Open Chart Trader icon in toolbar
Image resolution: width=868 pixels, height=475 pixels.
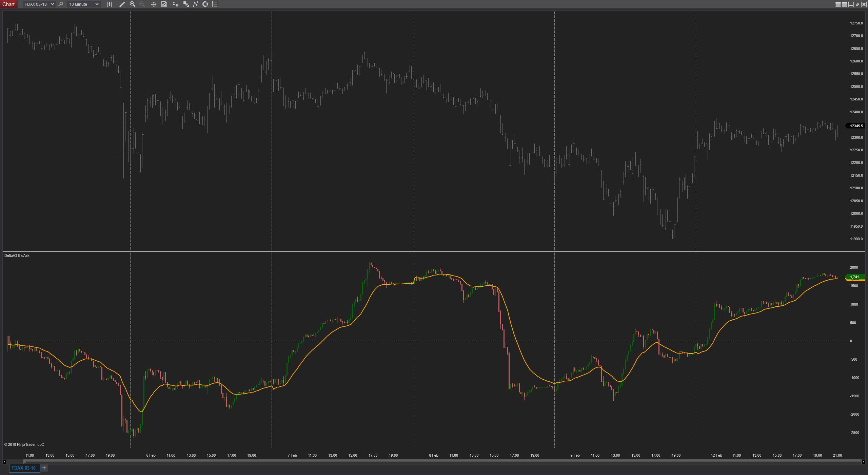[x=175, y=4]
